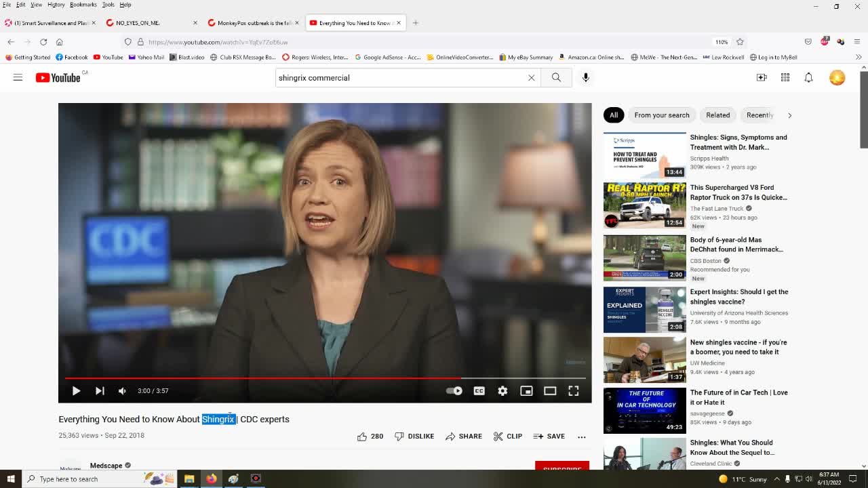Open 'New shingles vaccine' UW Medicine video

(x=738, y=347)
